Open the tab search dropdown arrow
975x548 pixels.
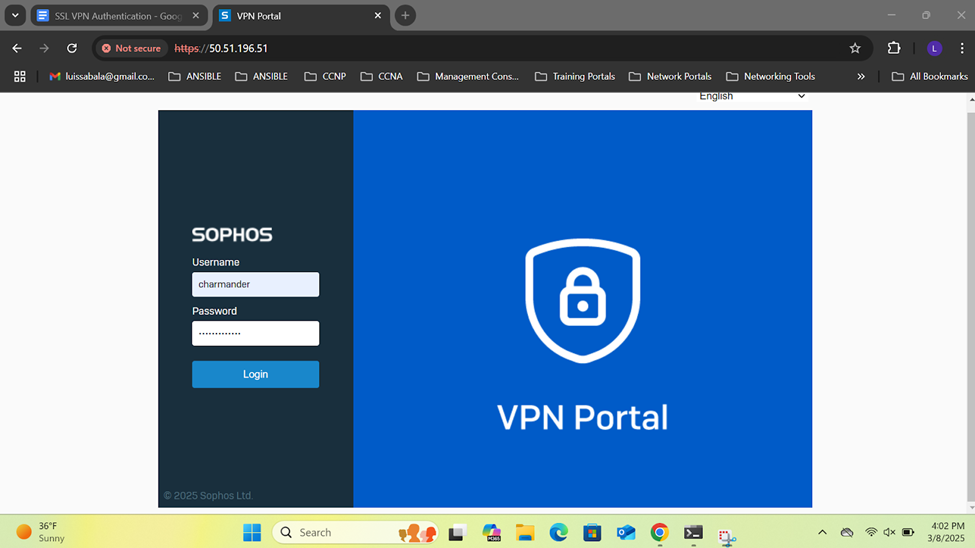15,16
